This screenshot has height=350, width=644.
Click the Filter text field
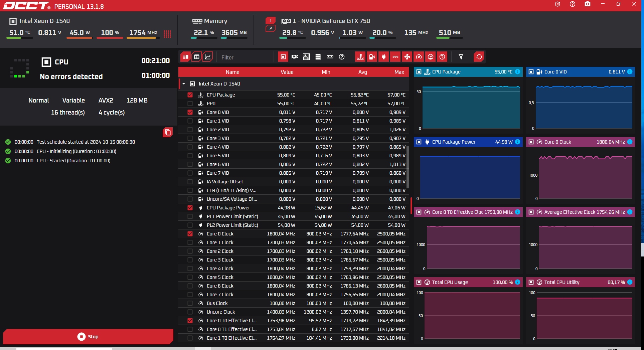tap(245, 57)
